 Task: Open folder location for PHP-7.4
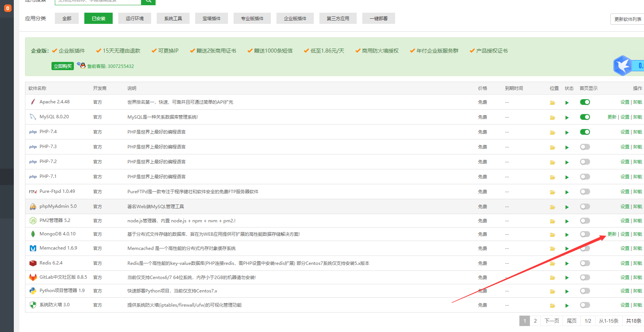[x=552, y=132]
